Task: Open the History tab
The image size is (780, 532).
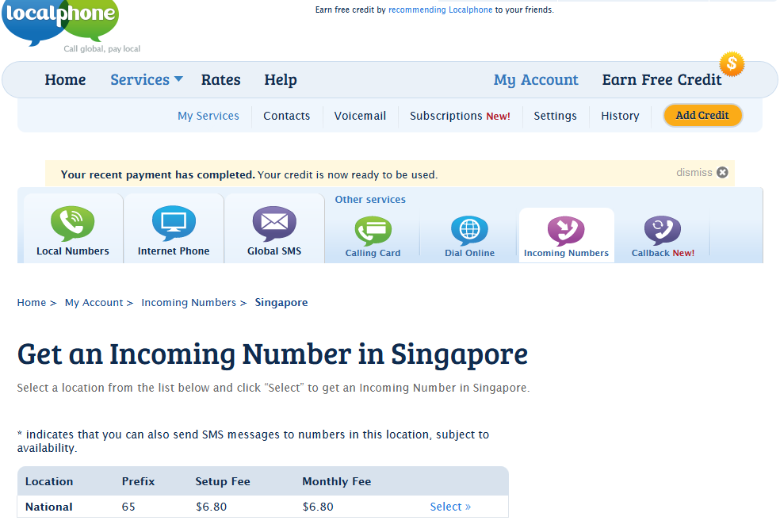Action: pyautogui.click(x=620, y=116)
